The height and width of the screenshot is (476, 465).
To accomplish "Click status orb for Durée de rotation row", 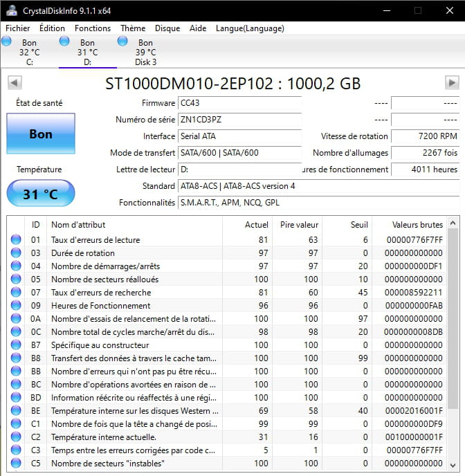I will [x=16, y=253].
